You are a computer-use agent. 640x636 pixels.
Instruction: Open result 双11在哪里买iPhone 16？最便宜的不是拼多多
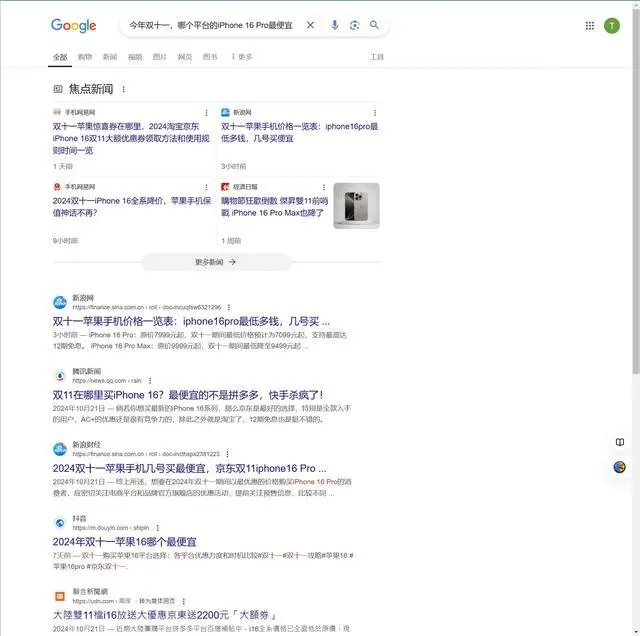pyautogui.click(x=188, y=395)
